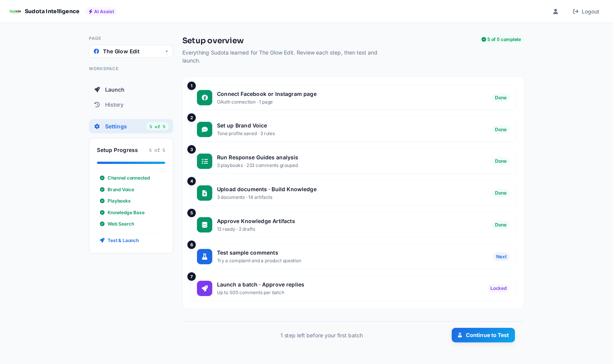Click the Test sample comments flask icon

pos(204,256)
